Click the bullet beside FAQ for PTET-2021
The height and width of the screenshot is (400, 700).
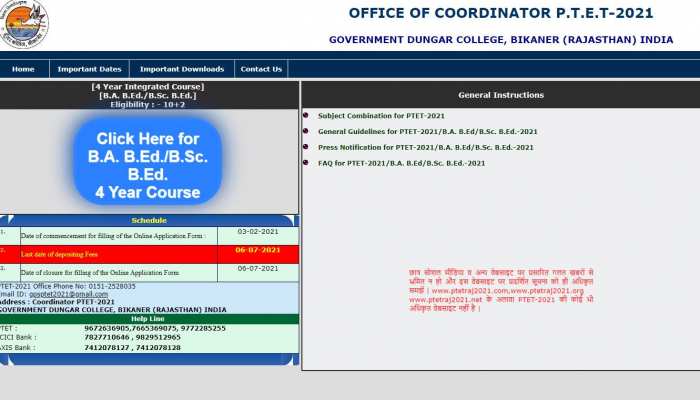click(306, 163)
